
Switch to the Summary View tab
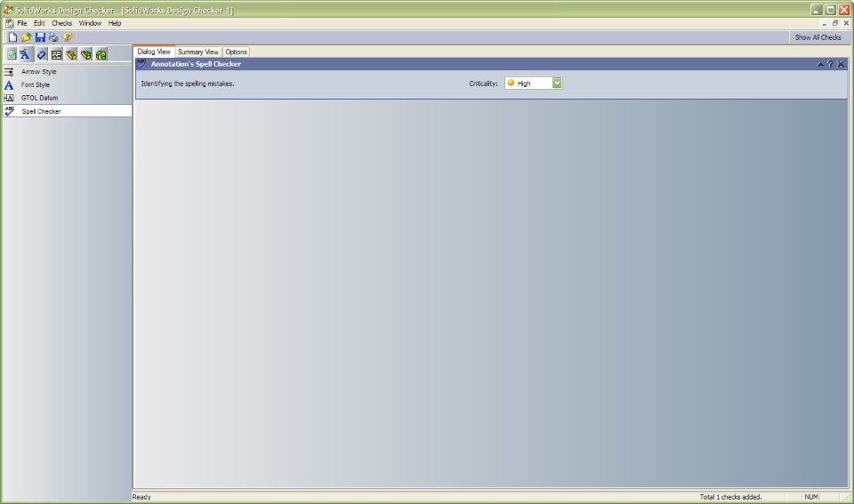click(197, 52)
